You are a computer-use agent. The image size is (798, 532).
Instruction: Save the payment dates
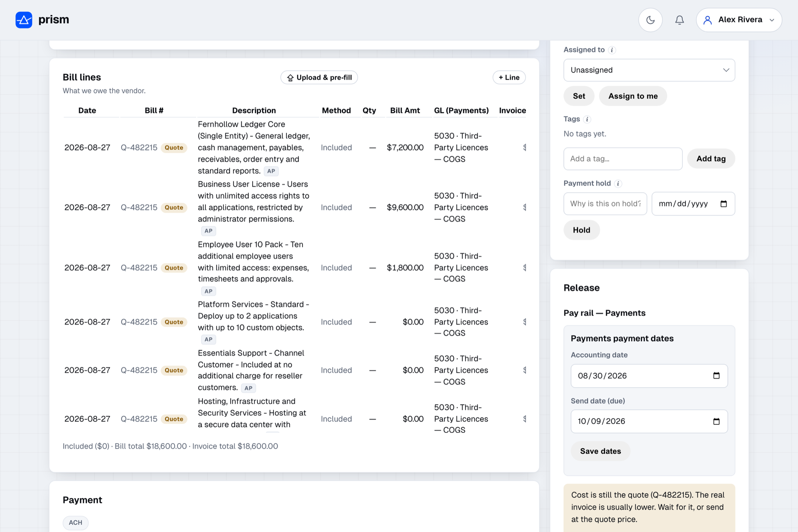(600, 451)
